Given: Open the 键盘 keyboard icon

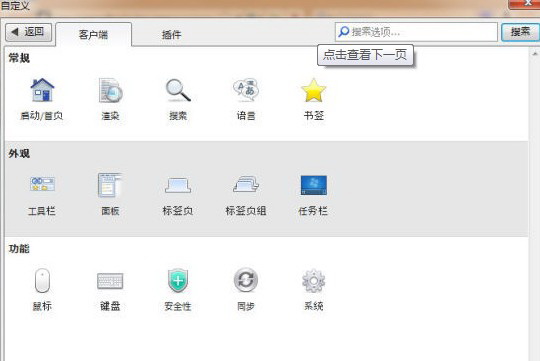Looking at the screenshot, I should (x=110, y=281).
